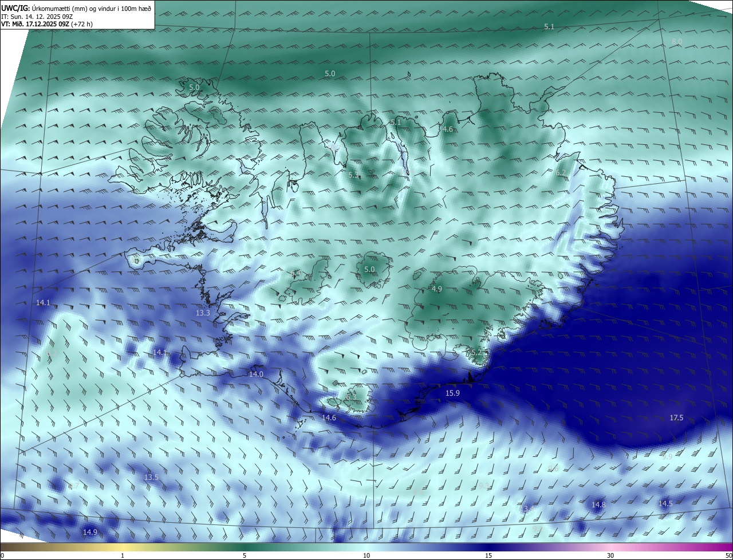The height and width of the screenshot is (560, 733).
Task: Click the 5.3 value label on the map
Action: (353, 174)
